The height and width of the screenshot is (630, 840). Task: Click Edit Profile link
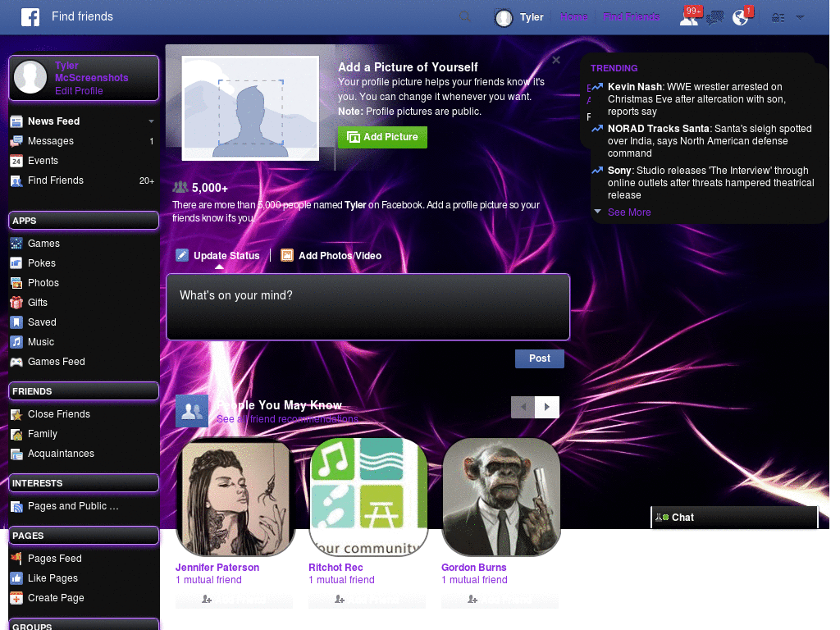click(x=79, y=90)
